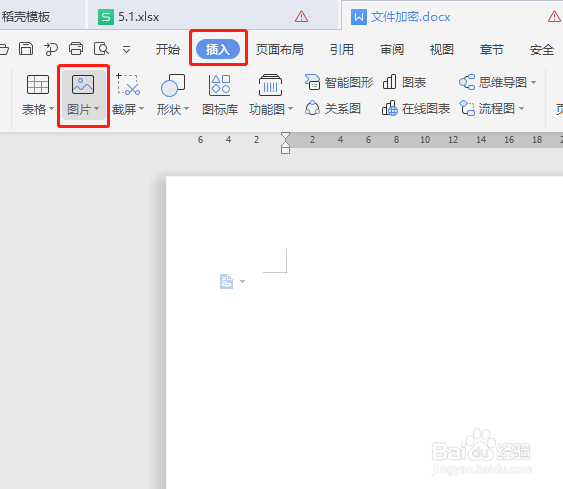This screenshot has width=563, height=489.
Task: Click the Save icon in quick toolbar
Action: pos(26,48)
